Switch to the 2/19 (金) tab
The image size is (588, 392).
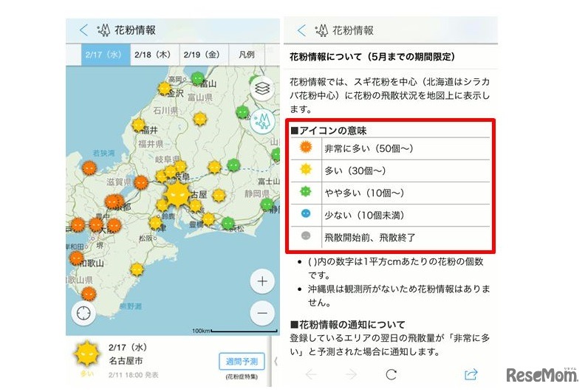point(204,55)
